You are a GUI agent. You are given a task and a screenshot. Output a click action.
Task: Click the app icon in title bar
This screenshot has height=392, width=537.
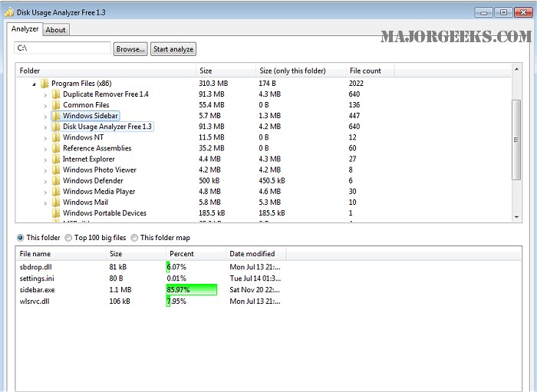coord(9,12)
